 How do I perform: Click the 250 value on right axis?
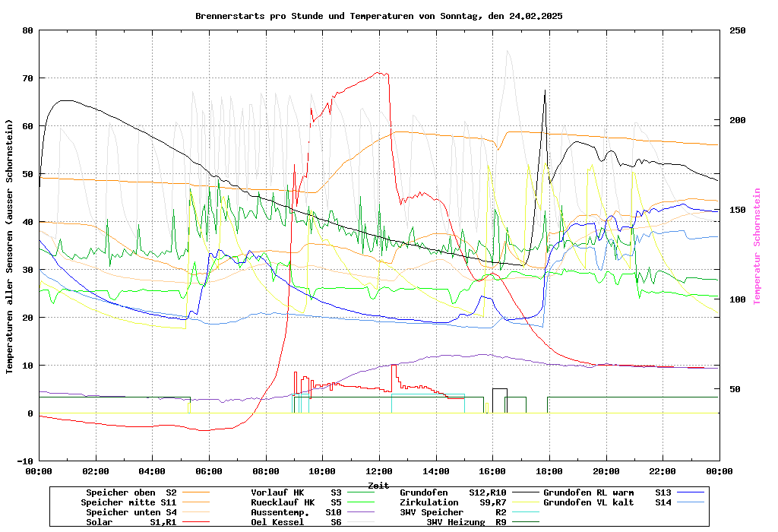[738, 30]
